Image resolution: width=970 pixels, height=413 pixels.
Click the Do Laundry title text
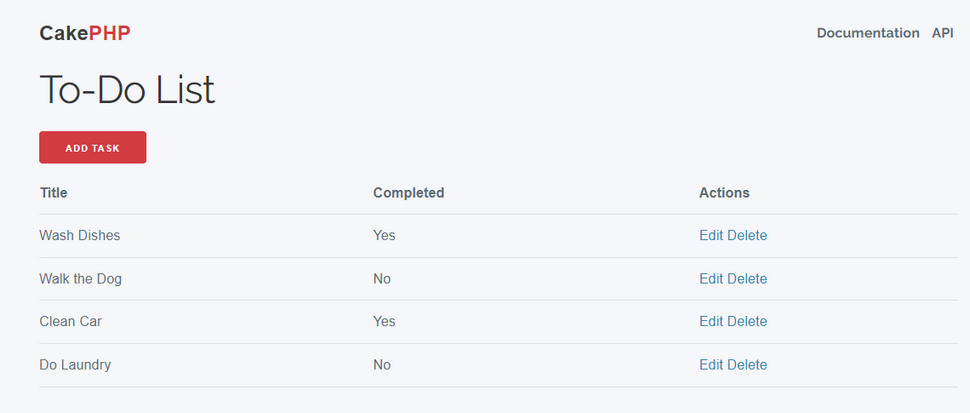tap(75, 365)
